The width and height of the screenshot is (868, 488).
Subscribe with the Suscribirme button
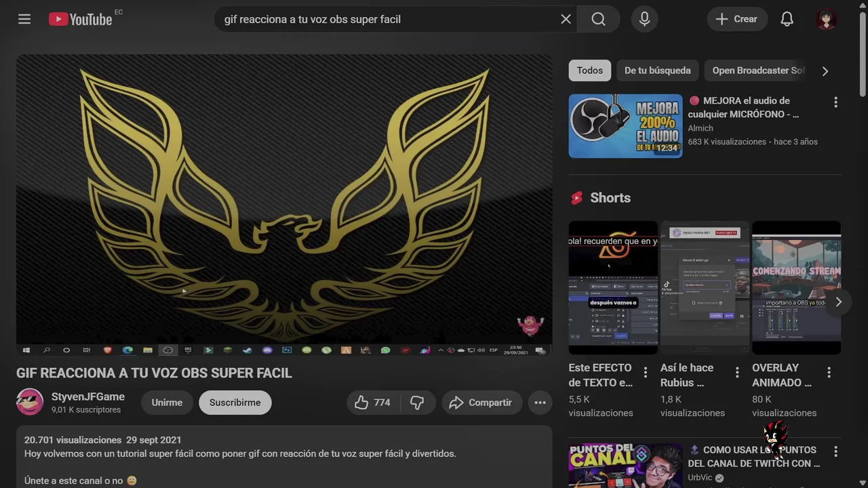point(235,403)
